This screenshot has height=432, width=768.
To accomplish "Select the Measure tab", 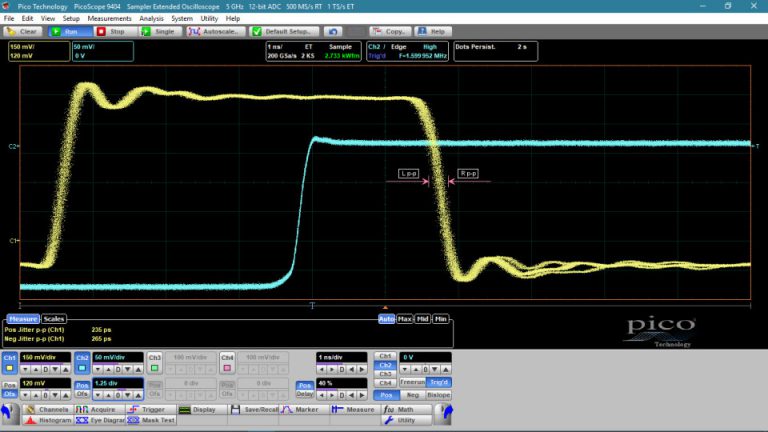I will [23, 319].
